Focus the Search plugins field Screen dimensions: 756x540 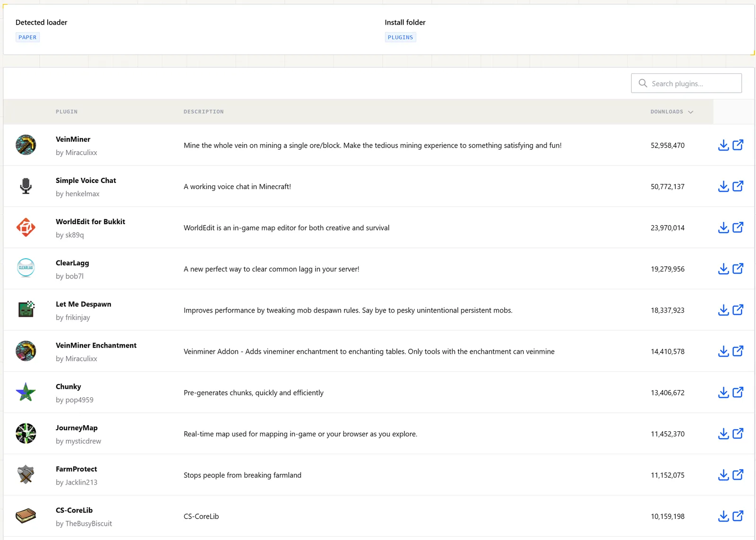point(686,83)
